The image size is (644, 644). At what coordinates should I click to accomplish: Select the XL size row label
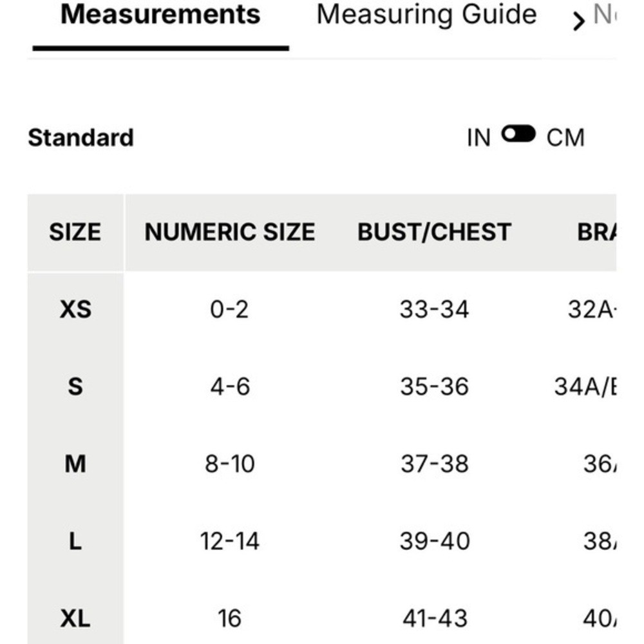click(75, 618)
